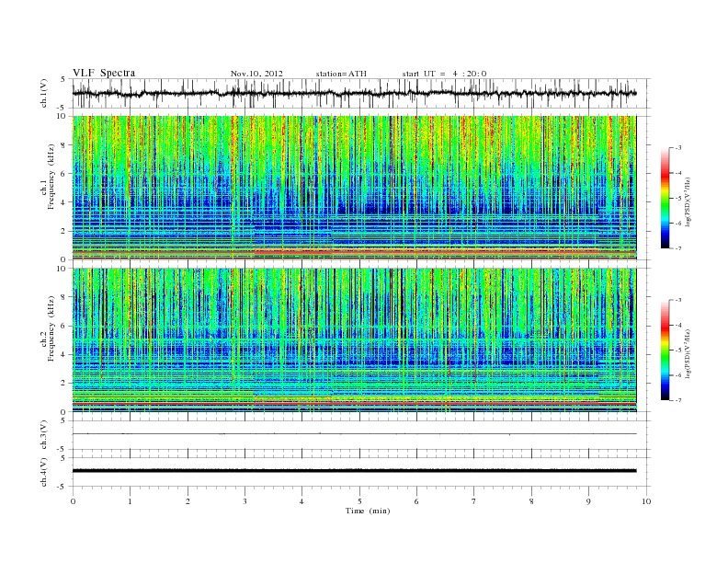Click the lower PSD color scale bar
This screenshot has width=728, height=563.
pyautogui.click(x=665, y=350)
